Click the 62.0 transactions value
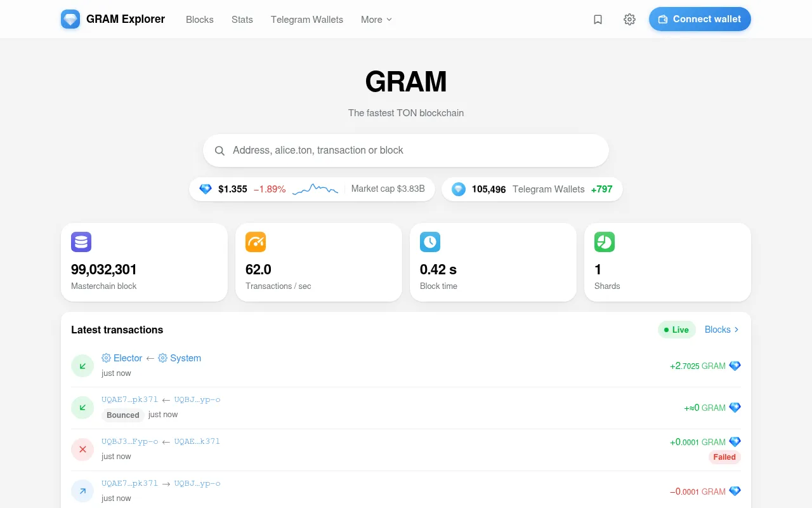The width and height of the screenshot is (812, 508). [x=258, y=269]
